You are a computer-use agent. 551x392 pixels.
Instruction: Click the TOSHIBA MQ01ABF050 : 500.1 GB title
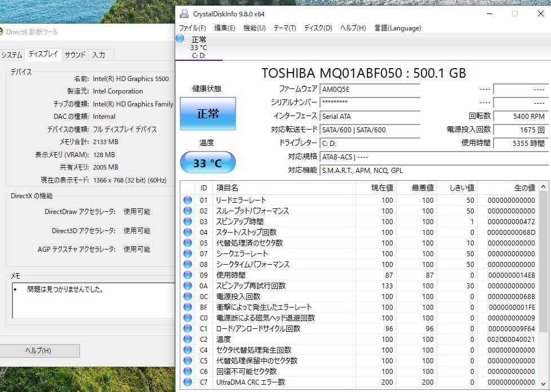[x=364, y=73]
